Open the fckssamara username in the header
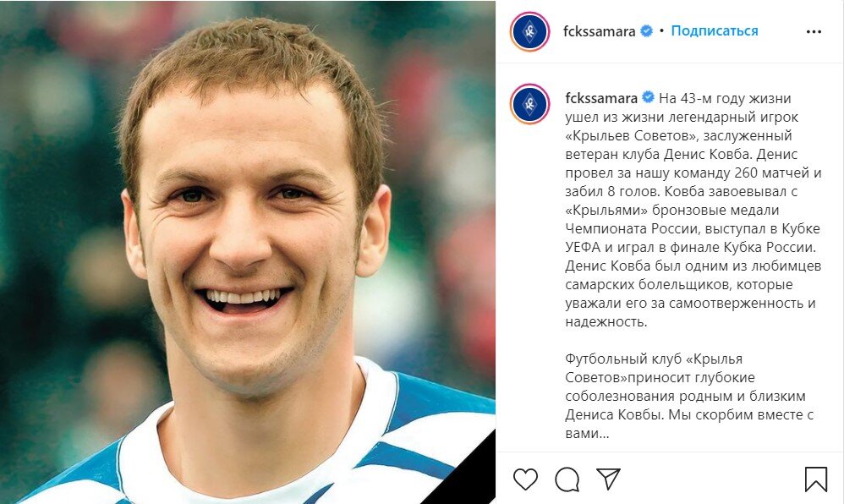The image size is (844, 504). (x=599, y=32)
